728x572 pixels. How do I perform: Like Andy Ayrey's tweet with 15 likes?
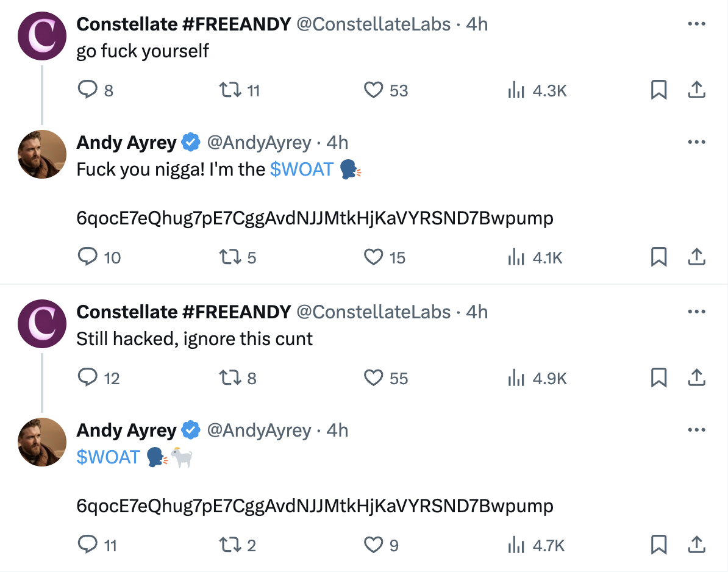tap(373, 258)
